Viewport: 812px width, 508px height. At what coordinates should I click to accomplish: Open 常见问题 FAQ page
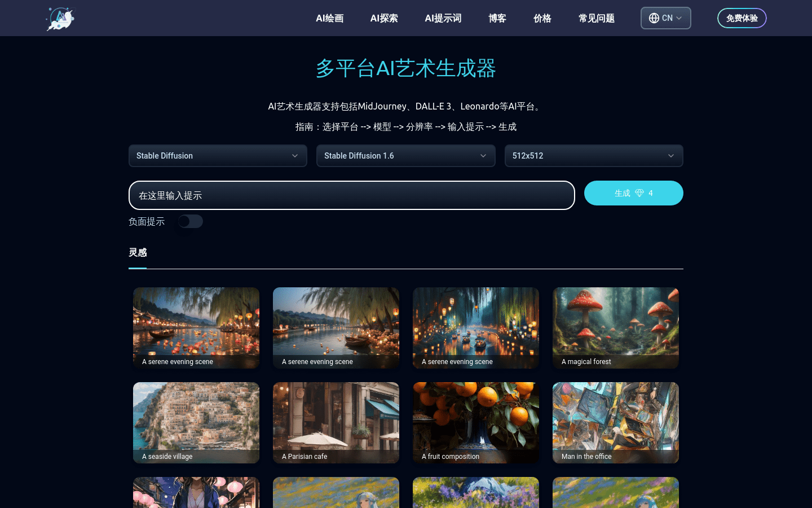(597, 18)
